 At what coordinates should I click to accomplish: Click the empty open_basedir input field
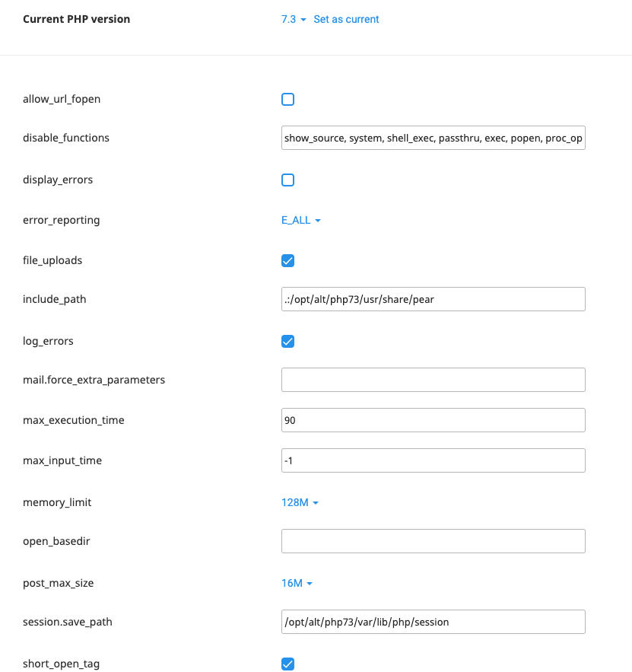[433, 541]
